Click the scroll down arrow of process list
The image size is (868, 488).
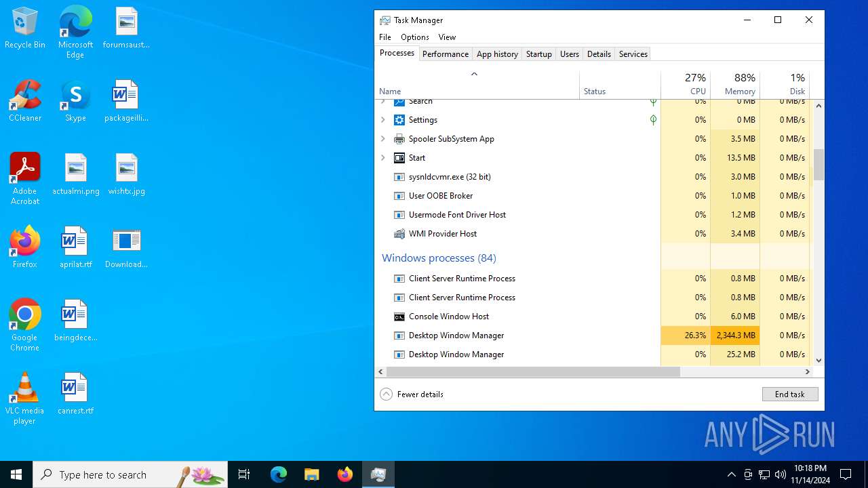(818, 361)
